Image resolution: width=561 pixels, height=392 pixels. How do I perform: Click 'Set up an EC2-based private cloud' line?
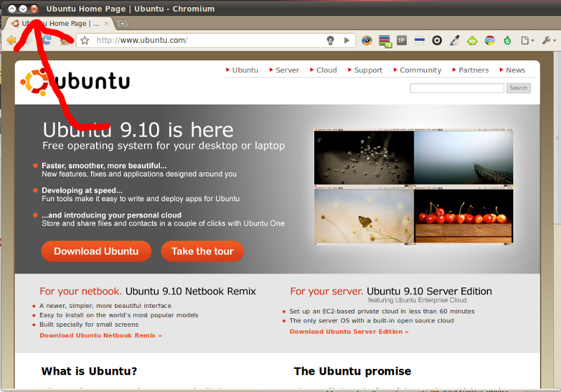[381, 311]
